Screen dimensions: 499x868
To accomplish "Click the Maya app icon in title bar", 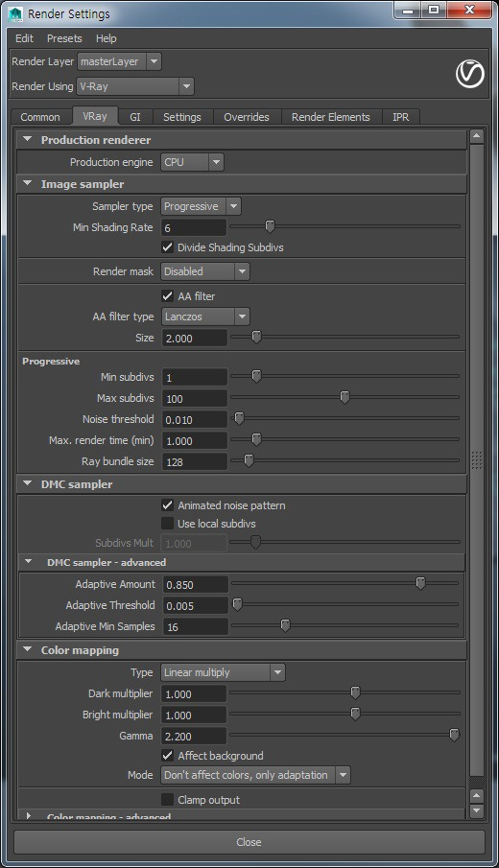I will point(15,13).
